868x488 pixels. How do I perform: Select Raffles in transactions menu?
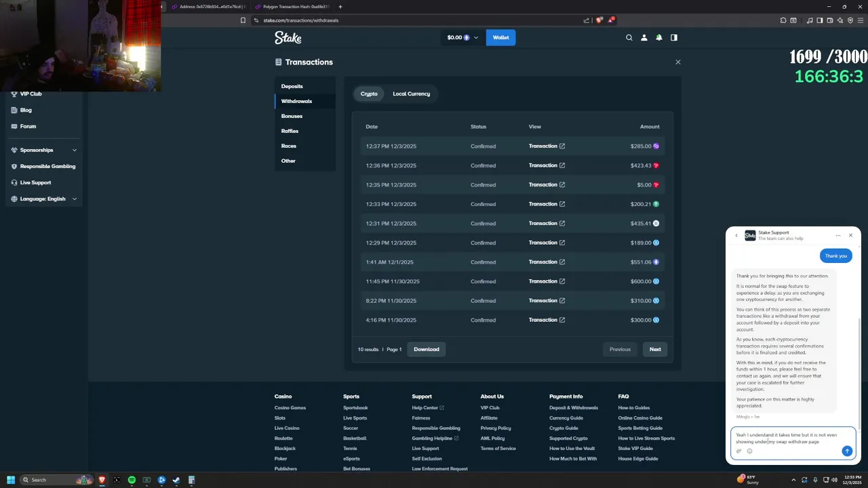(x=304, y=131)
